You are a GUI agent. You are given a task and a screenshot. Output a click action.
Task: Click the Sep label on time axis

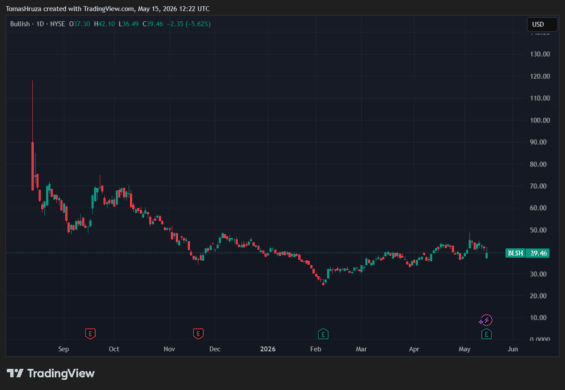click(x=63, y=349)
